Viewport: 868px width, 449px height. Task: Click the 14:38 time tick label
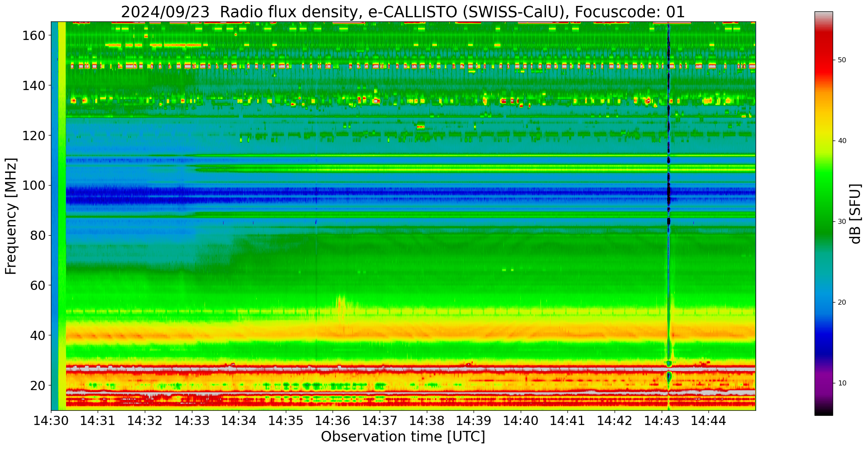click(427, 420)
